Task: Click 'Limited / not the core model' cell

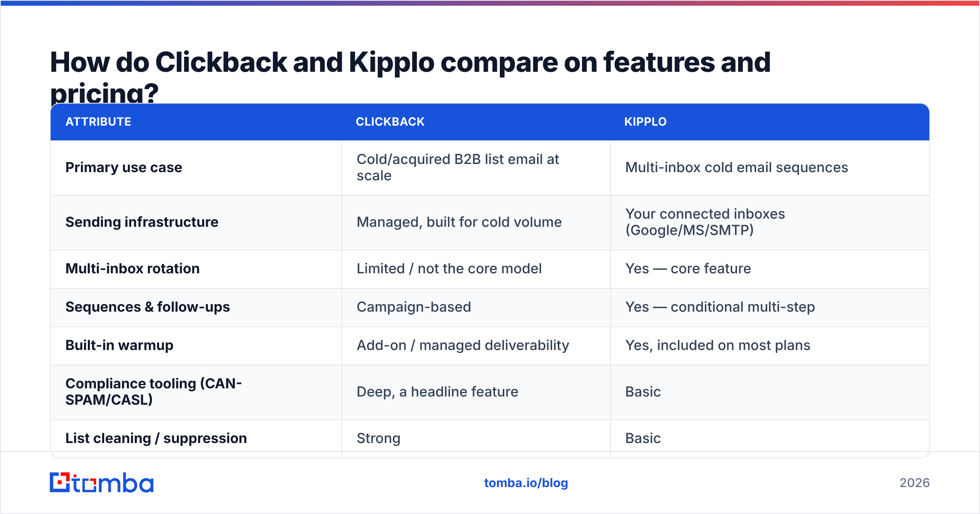Action: (x=449, y=268)
